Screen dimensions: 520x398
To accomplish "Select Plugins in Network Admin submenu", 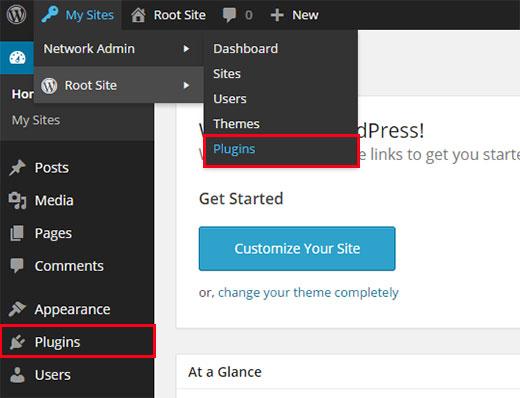I will (234, 149).
